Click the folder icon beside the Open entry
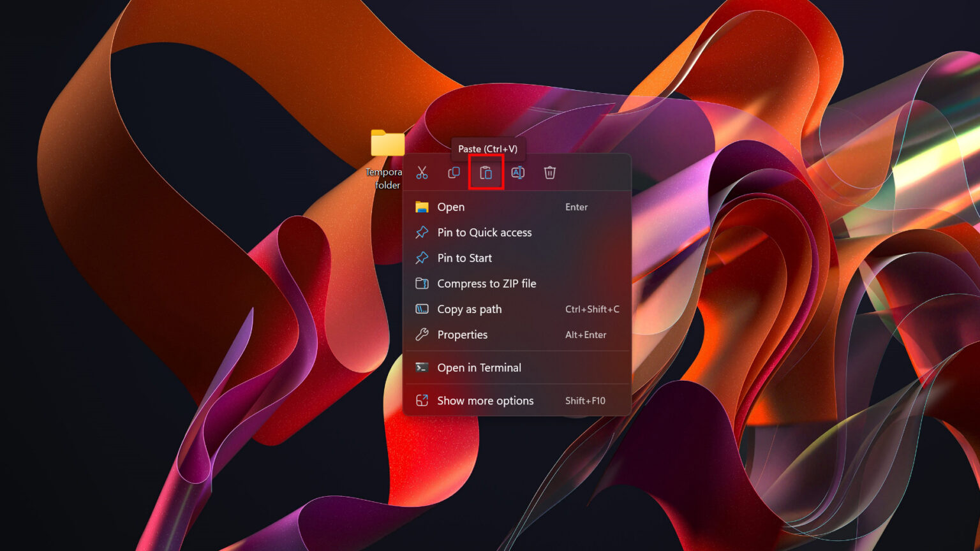The width and height of the screenshot is (980, 551). [422, 207]
